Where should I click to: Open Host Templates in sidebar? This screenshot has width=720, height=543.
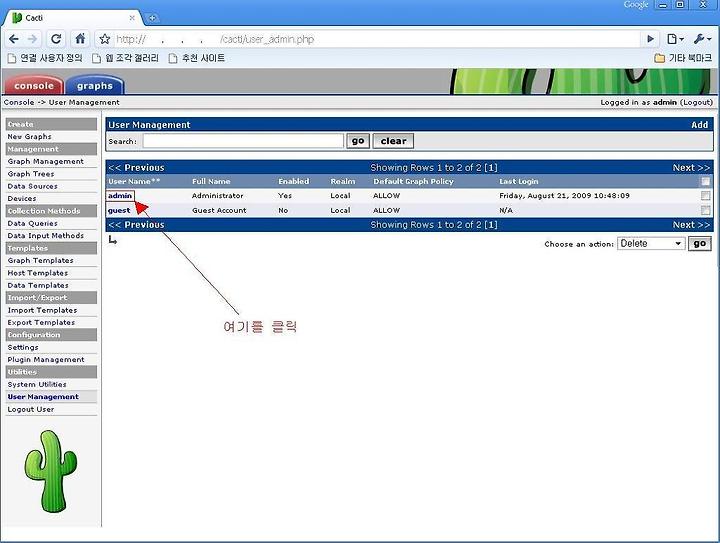pyautogui.click(x=38, y=273)
